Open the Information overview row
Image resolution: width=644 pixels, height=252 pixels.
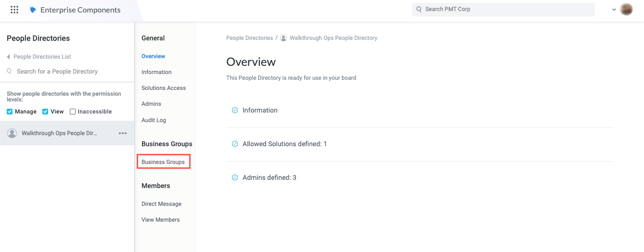(420, 110)
